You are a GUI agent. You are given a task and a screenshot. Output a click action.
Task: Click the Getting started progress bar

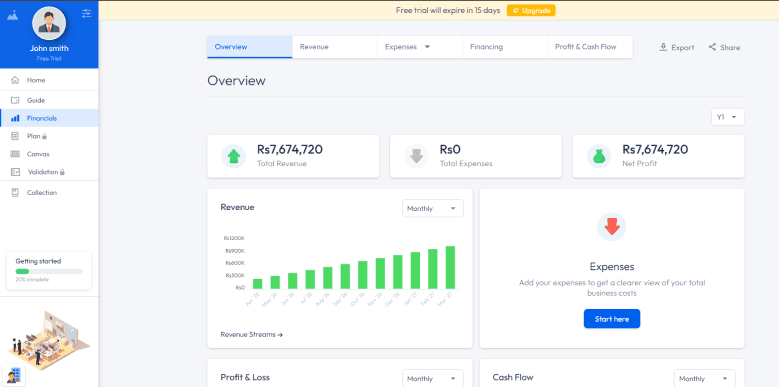click(x=49, y=271)
